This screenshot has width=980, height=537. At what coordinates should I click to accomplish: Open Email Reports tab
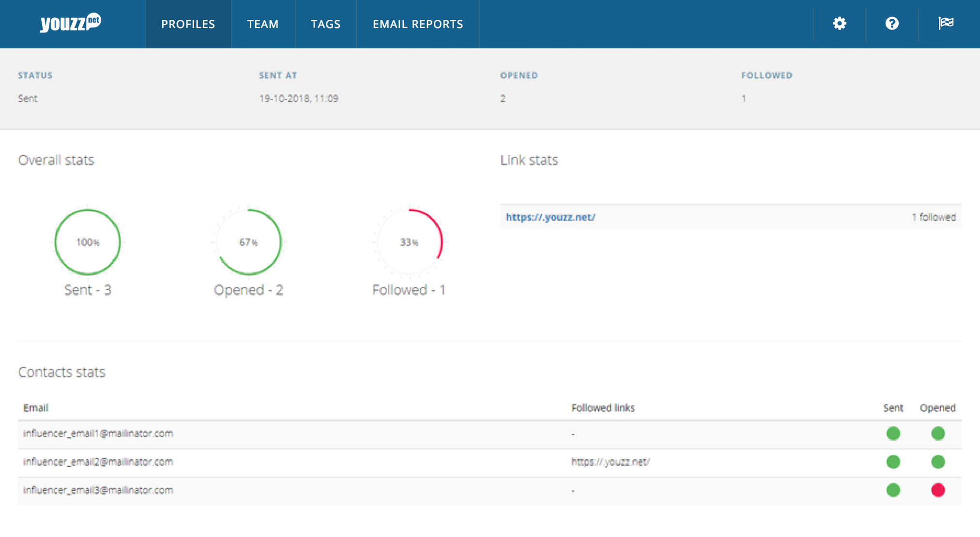(417, 24)
